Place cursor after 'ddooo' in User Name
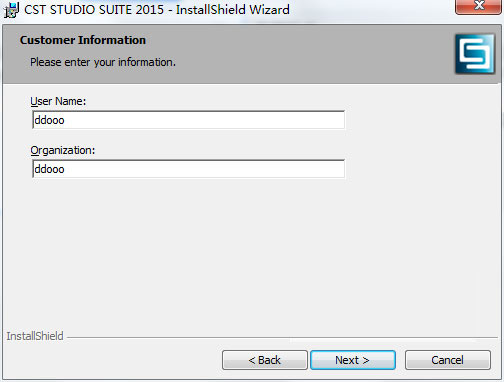 (x=65, y=120)
